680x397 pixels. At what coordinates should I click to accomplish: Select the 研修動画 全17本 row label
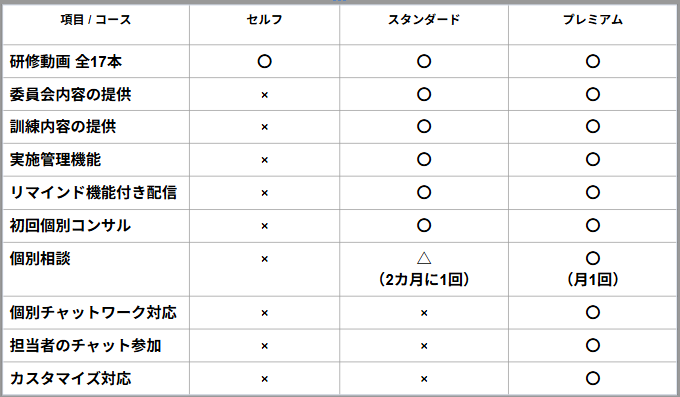pos(66,62)
